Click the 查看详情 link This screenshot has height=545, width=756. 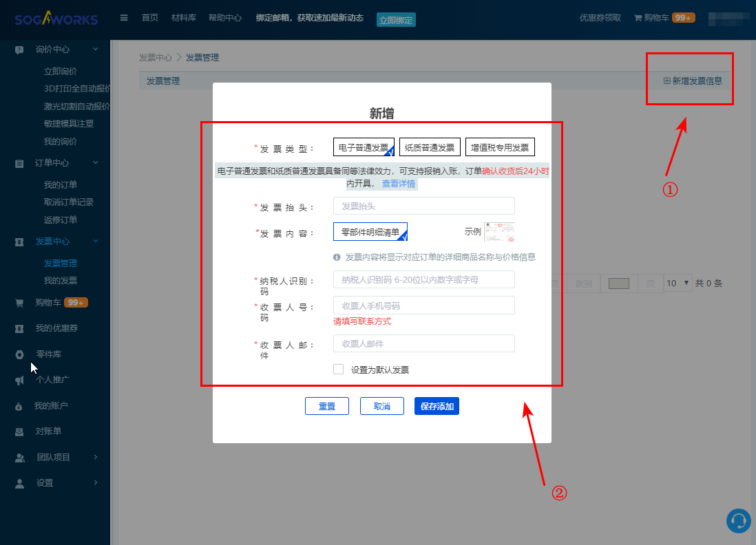pos(399,184)
